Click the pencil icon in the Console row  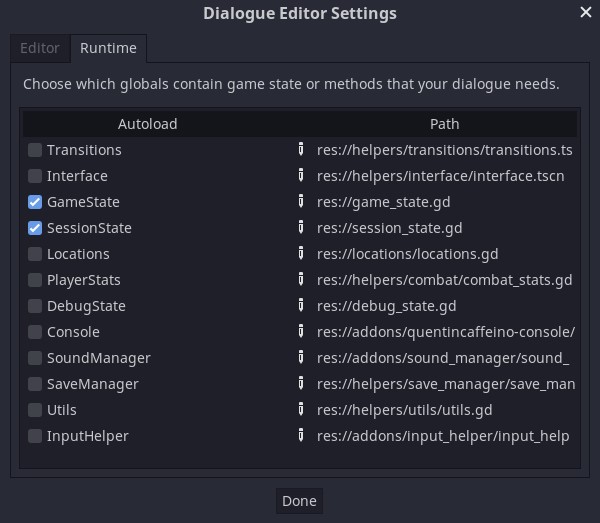[301, 331]
